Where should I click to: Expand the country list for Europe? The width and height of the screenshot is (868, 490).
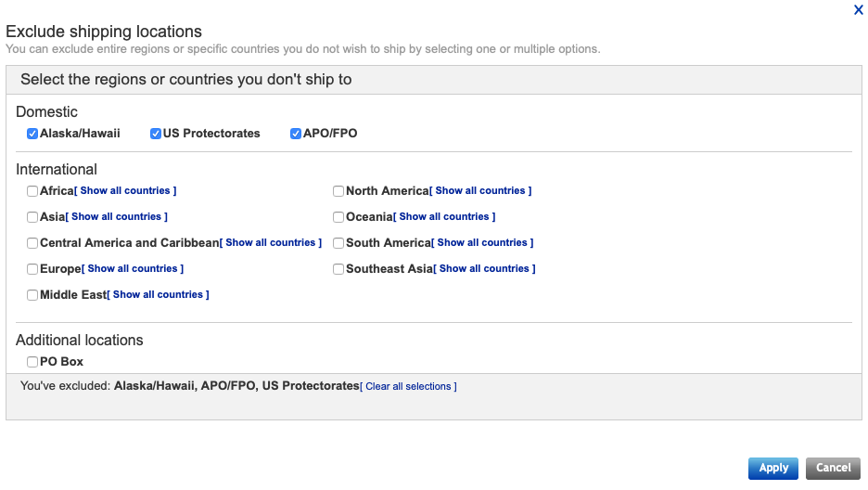[x=133, y=269]
